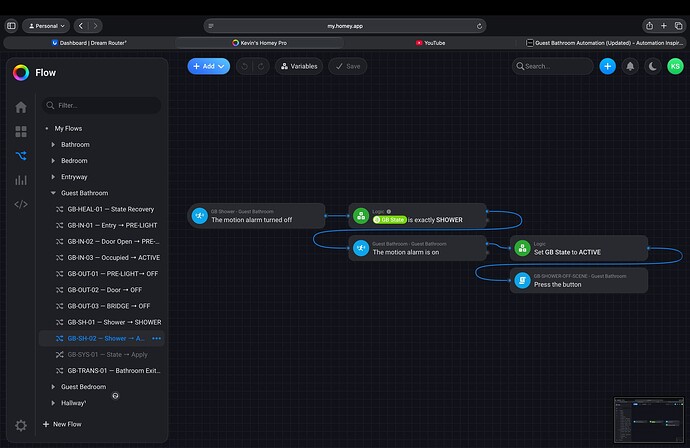Toggle the browser sidebar panel icon

[11, 26]
